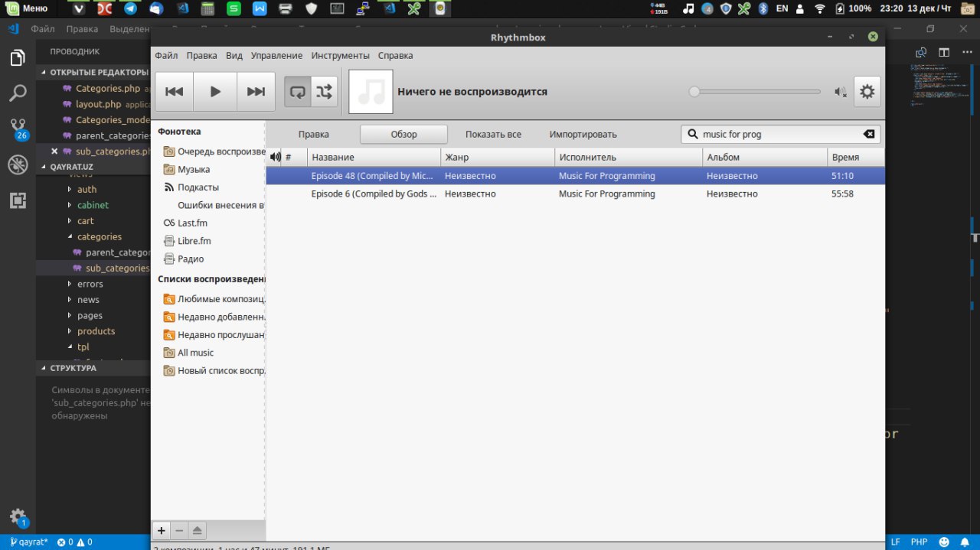This screenshot has height=550, width=980.
Task: Sort by the Название column header
Action: pyautogui.click(x=374, y=157)
